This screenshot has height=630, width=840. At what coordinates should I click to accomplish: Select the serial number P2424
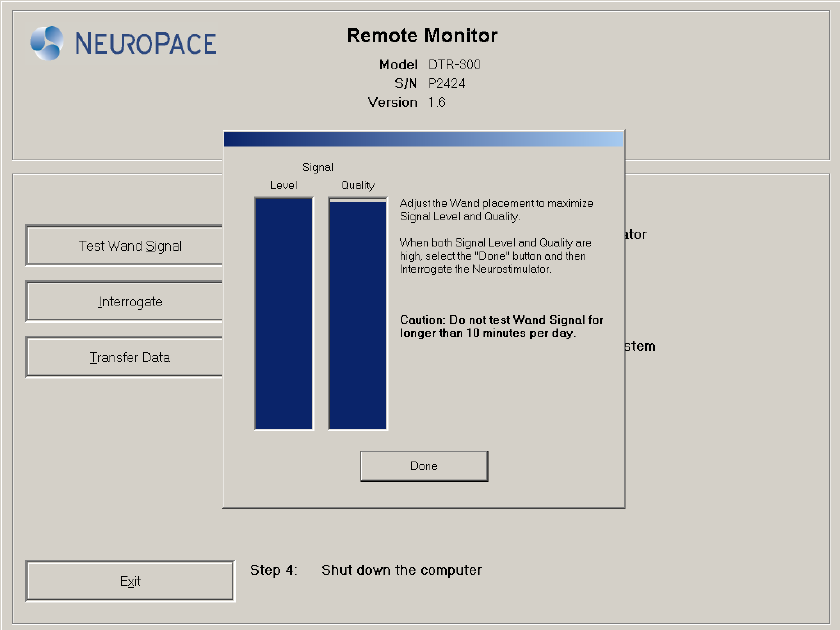pyautogui.click(x=447, y=83)
